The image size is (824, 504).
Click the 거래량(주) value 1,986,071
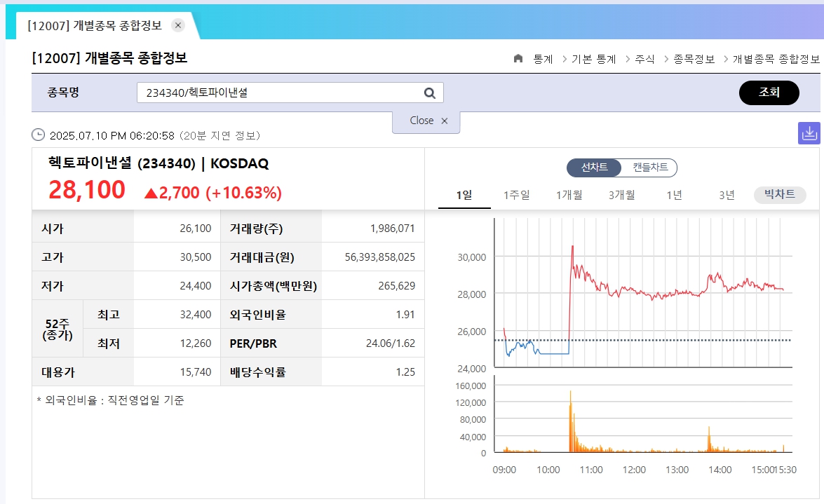coord(393,229)
